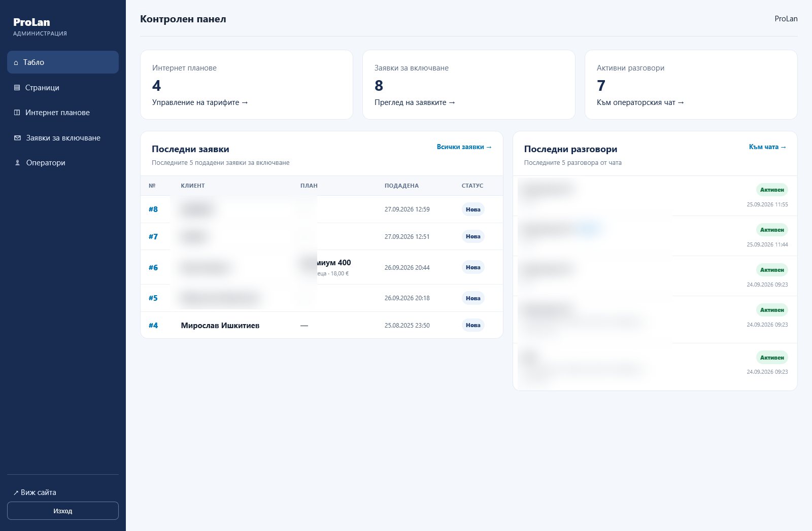Open the Табло menu item
The height and width of the screenshot is (531, 812).
coord(63,62)
